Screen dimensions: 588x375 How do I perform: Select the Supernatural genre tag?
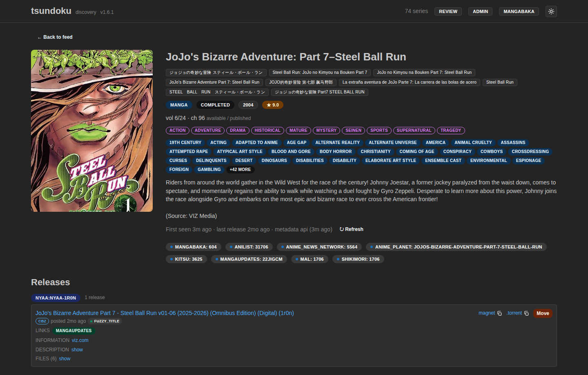click(414, 131)
